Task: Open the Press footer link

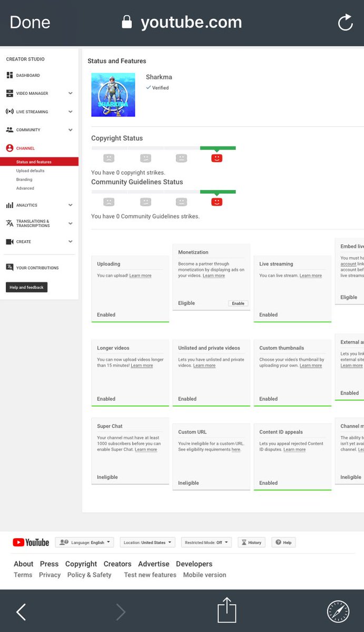Action: pos(49,564)
